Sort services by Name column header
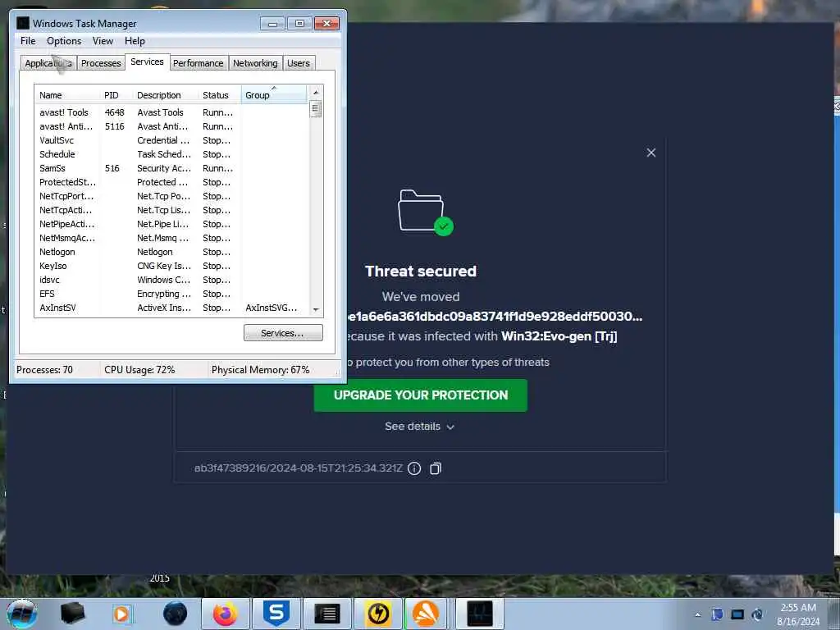840x630 pixels. coord(67,95)
